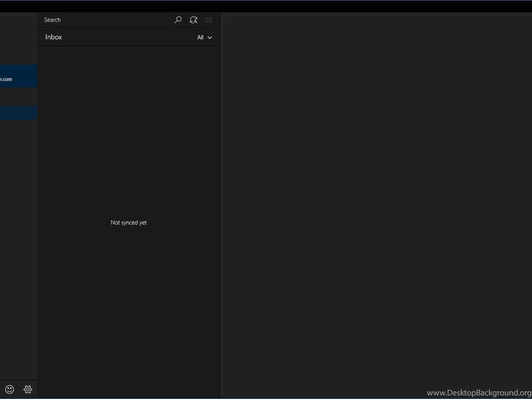This screenshot has width=532, height=399.
Task: Enter selection mode using the checklist icon
Action: coord(209,20)
